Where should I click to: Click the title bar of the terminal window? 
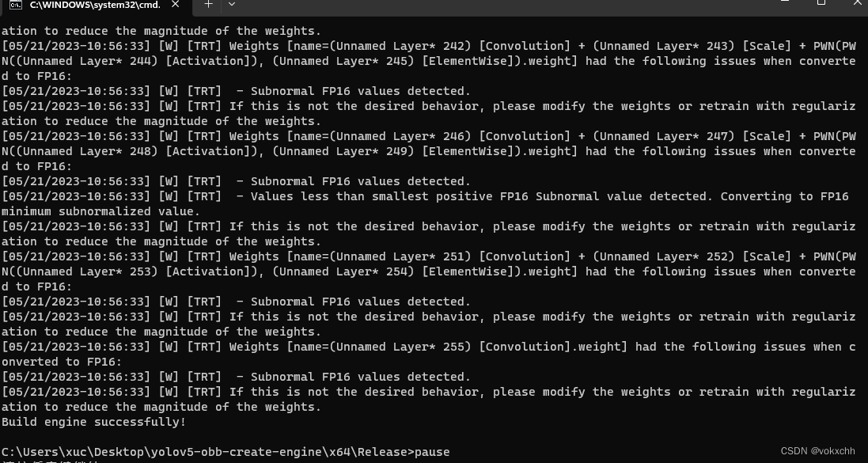pyautogui.click(x=475, y=6)
